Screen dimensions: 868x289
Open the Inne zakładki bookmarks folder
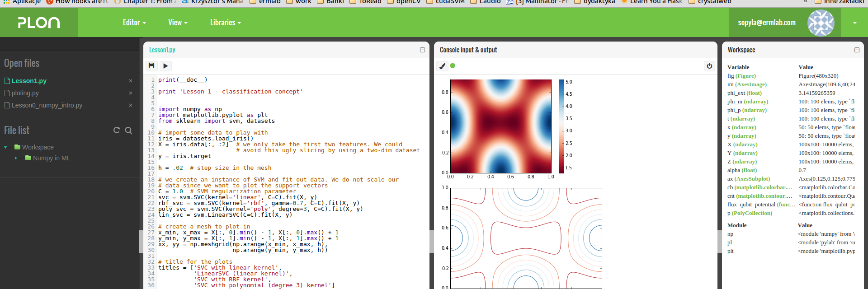pyautogui.click(x=839, y=2)
